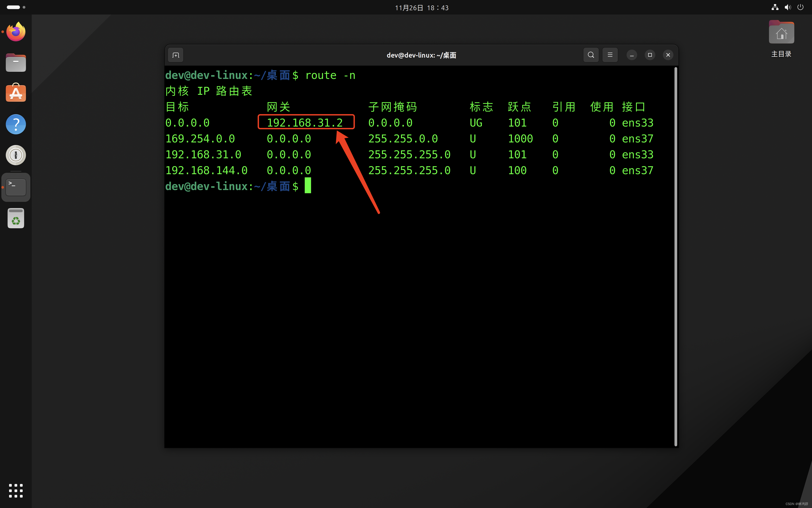Click the '引用' column header
812x508 pixels.
point(564,107)
